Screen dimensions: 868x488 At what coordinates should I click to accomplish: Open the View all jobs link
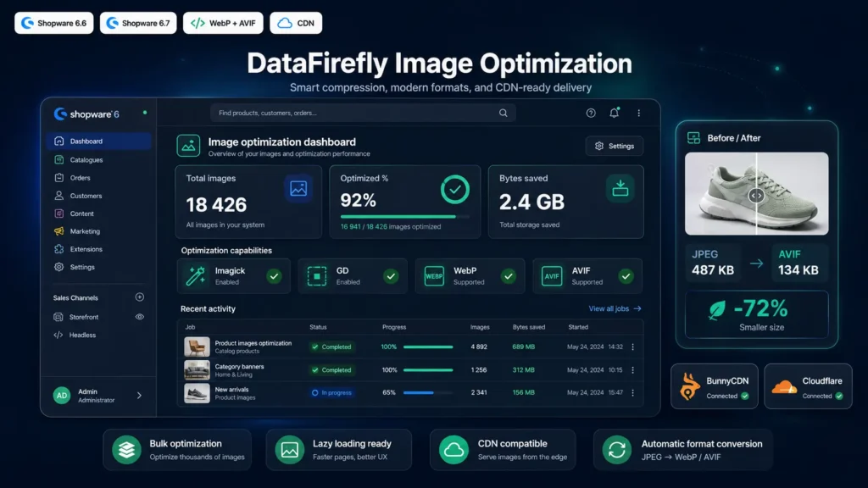[x=615, y=308]
